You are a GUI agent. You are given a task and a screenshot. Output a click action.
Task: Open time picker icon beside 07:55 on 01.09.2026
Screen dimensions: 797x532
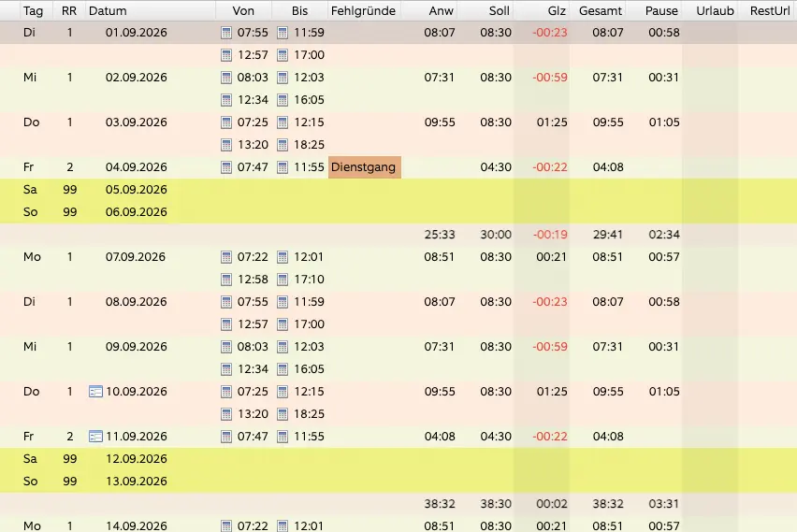click(226, 33)
